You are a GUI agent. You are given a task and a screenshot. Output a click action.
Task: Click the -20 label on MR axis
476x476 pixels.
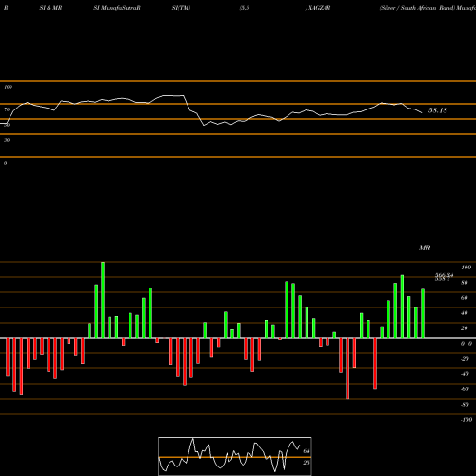click(465, 359)
